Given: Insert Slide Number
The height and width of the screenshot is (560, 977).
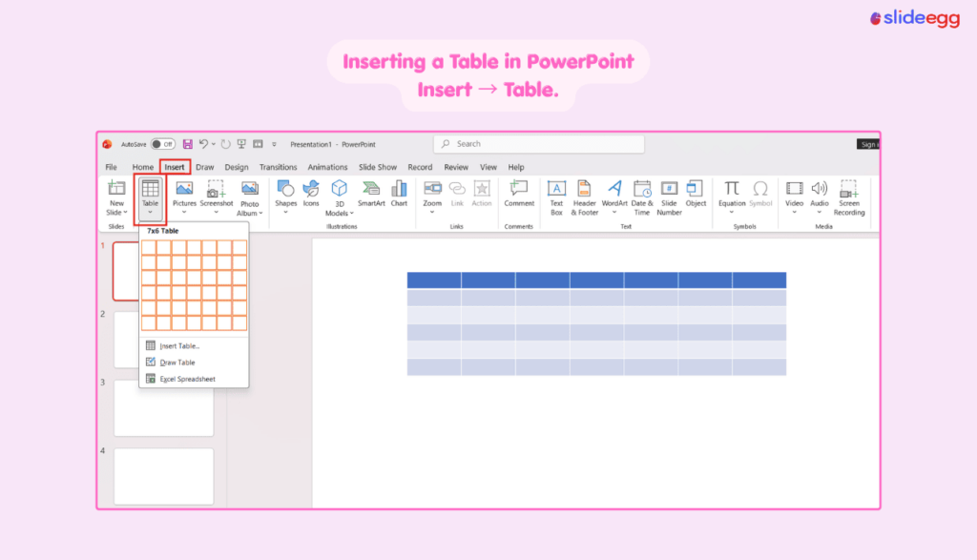Looking at the screenshot, I should [669, 198].
